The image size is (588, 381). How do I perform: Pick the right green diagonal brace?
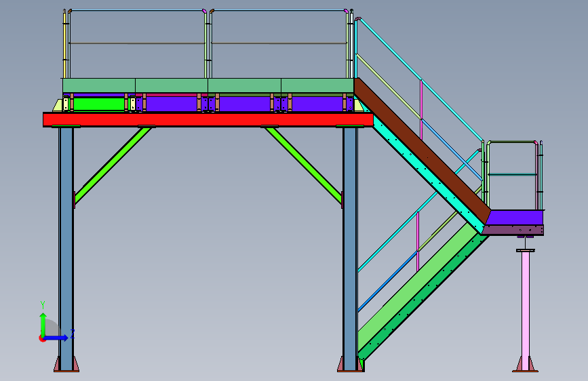304,165
